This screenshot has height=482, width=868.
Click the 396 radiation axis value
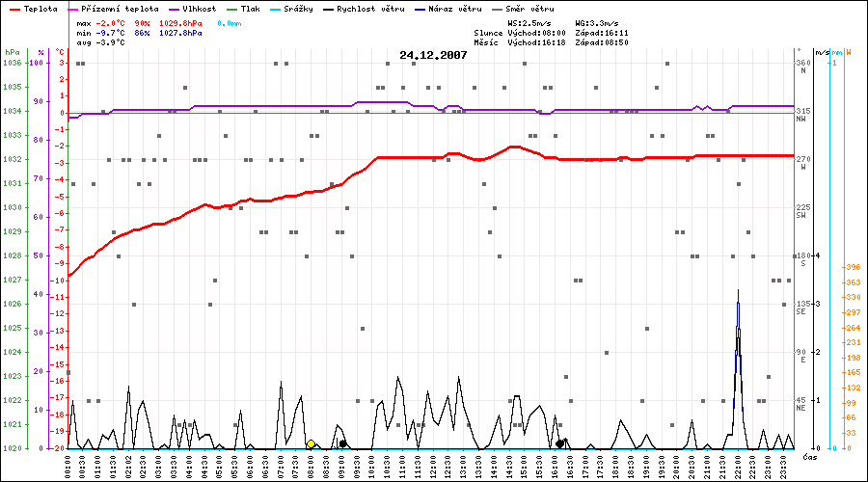[x=854, y=267]
